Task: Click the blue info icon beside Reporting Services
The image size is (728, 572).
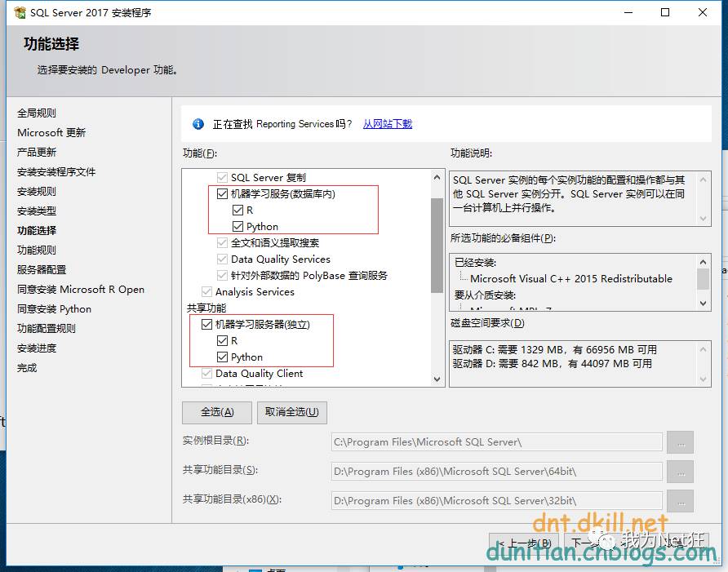Action: point(198,124)
